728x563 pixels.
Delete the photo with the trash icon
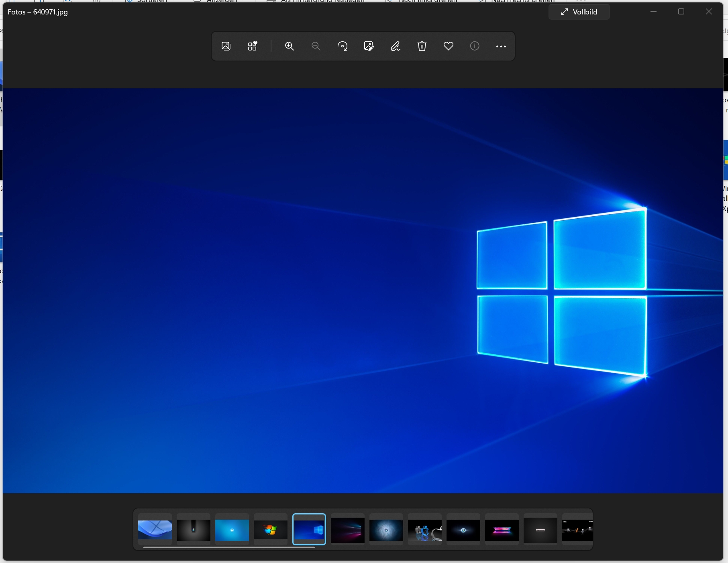pos(422,46)
